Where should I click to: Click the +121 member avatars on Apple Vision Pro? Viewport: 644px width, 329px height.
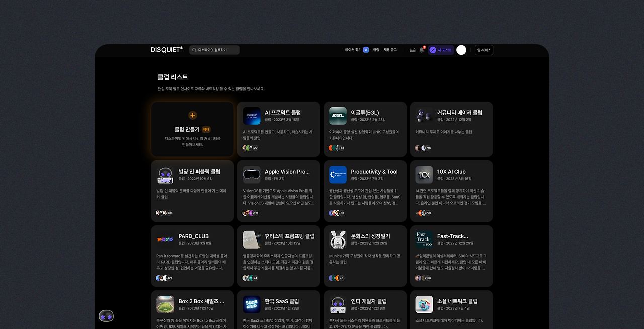click(x=251, y=213)
